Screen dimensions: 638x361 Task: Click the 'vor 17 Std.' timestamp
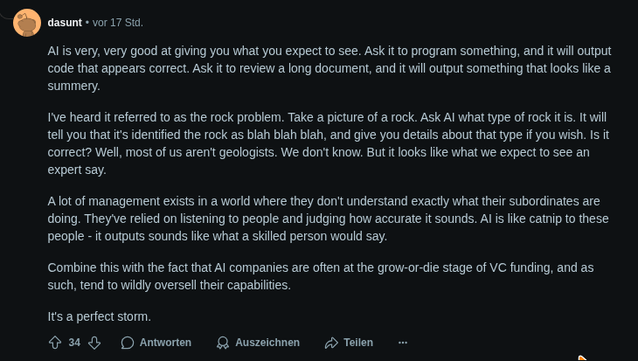[x=118, y=23]
